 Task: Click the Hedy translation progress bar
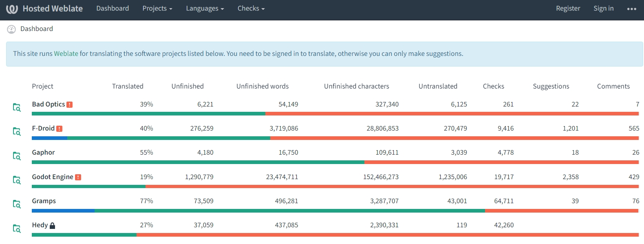point(335,235)
